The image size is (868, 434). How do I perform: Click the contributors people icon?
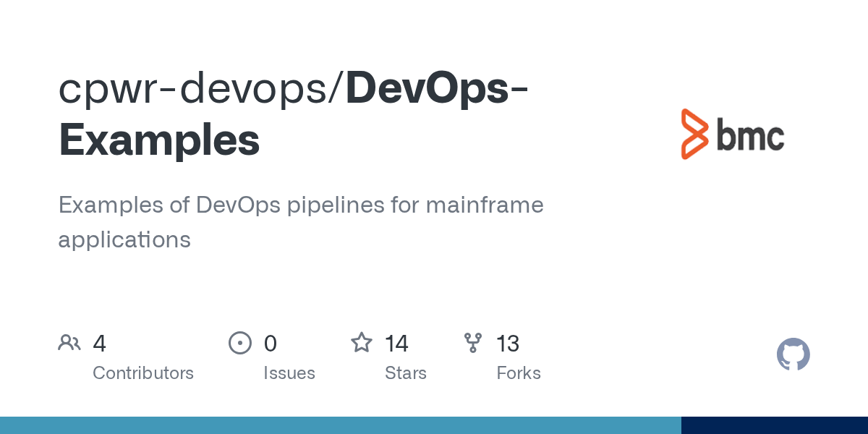(x=69, y=343)
